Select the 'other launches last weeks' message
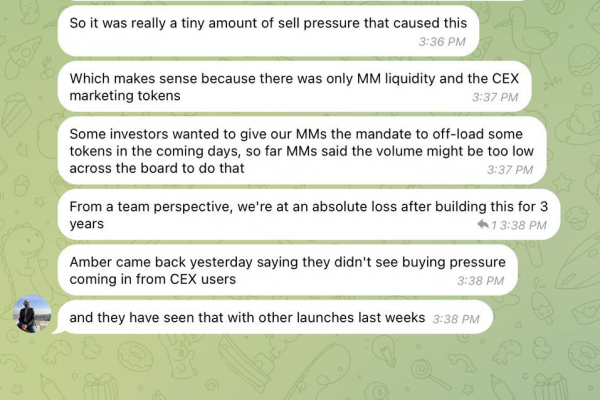The image size is (600, 400). (275, 317)
